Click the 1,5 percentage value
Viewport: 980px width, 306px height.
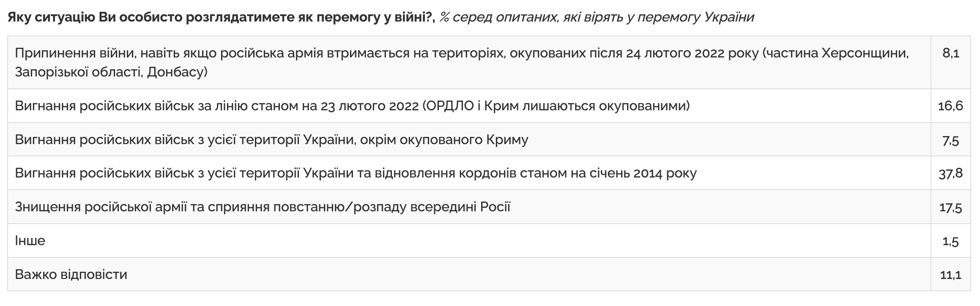[x=951, y=241]
